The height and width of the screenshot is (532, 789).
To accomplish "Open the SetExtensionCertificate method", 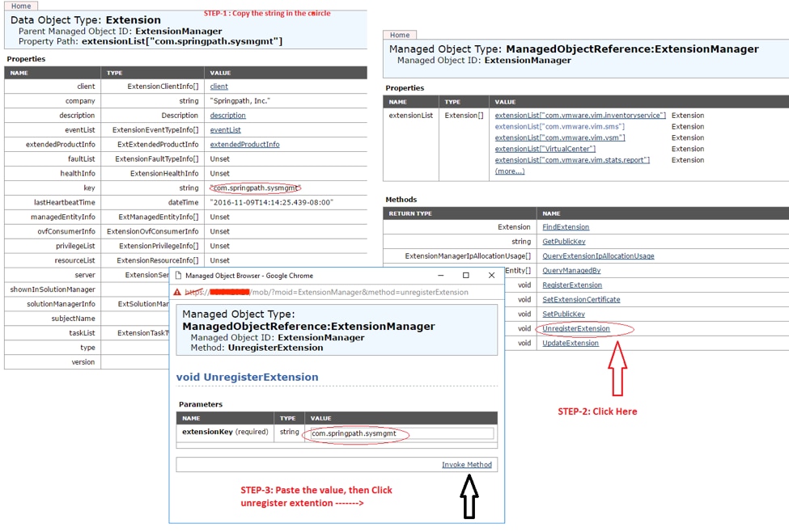I will (581, 299).
